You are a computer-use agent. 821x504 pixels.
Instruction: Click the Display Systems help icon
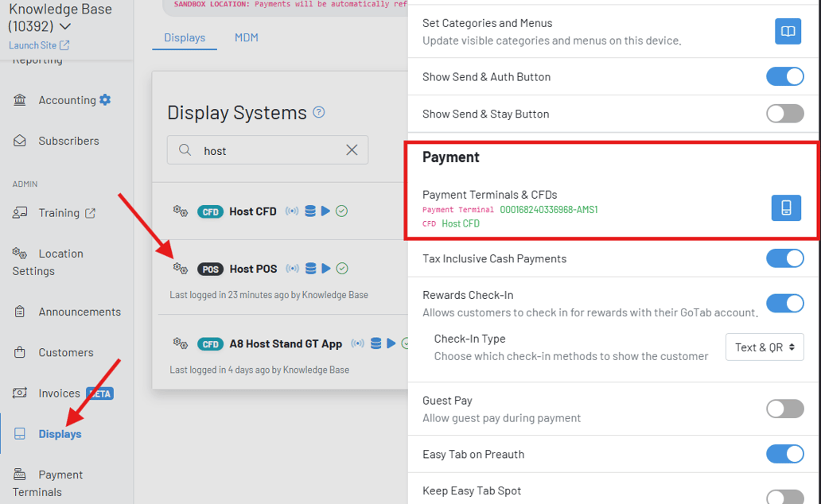[x=319, y=112]
